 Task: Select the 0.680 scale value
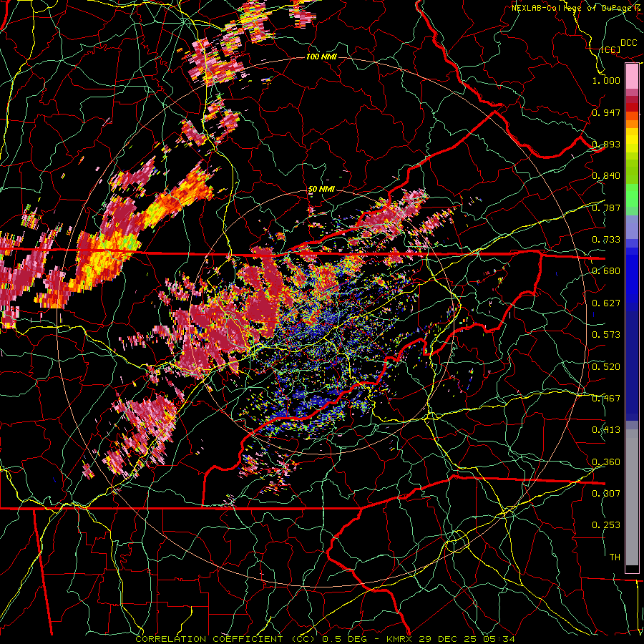606,271
